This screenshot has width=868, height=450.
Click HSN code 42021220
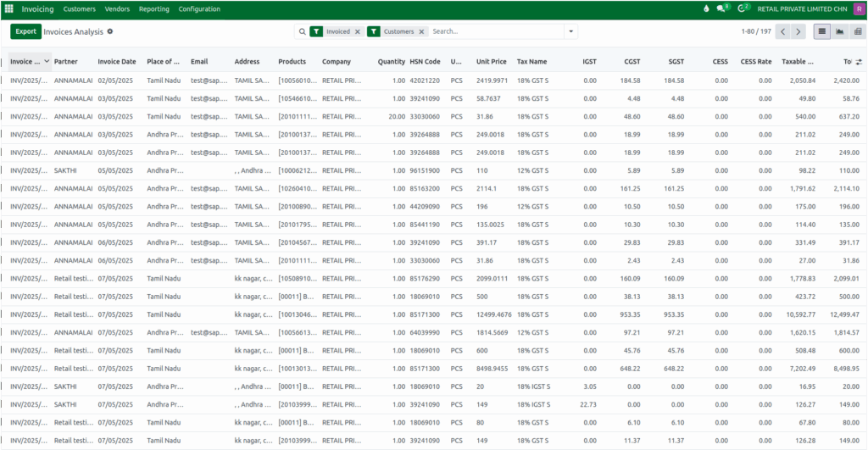pyautogui.click(x=425, y=81)
